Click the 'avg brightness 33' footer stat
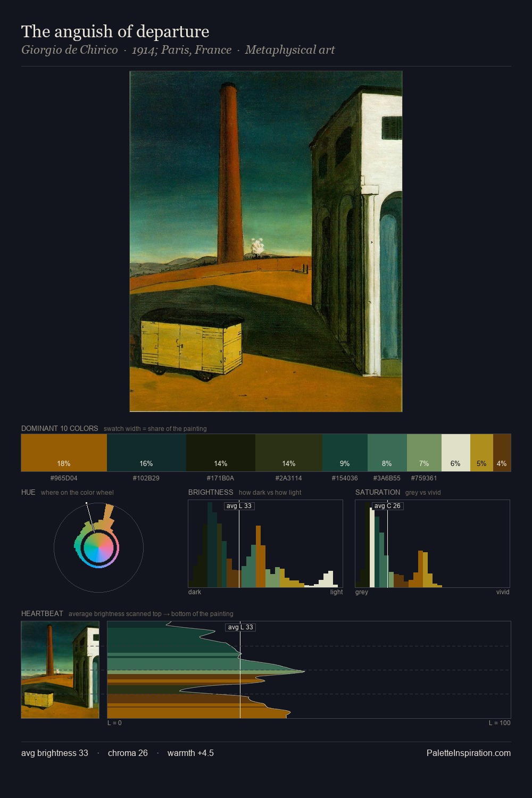532x798 pixels. [x=55, y=753]
